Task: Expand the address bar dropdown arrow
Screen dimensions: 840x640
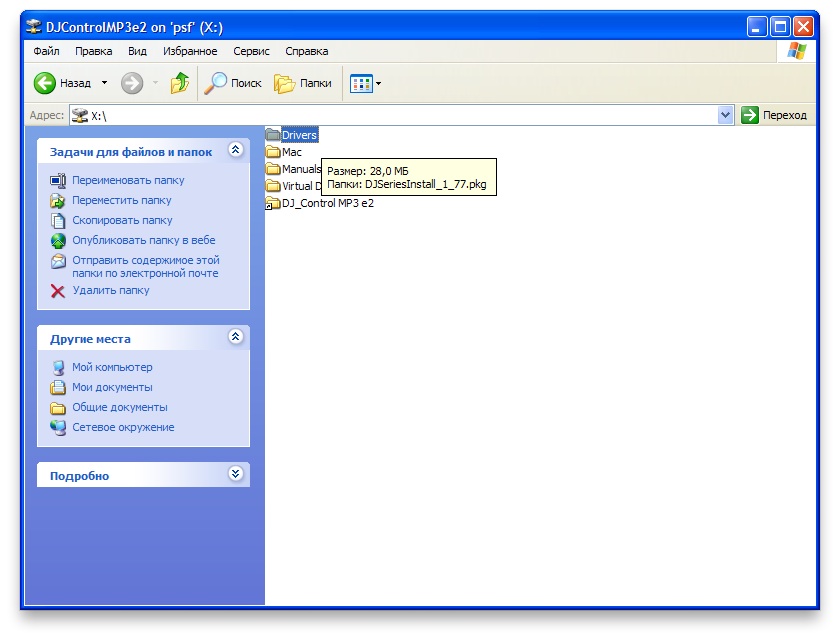Action: pos(725,115)
